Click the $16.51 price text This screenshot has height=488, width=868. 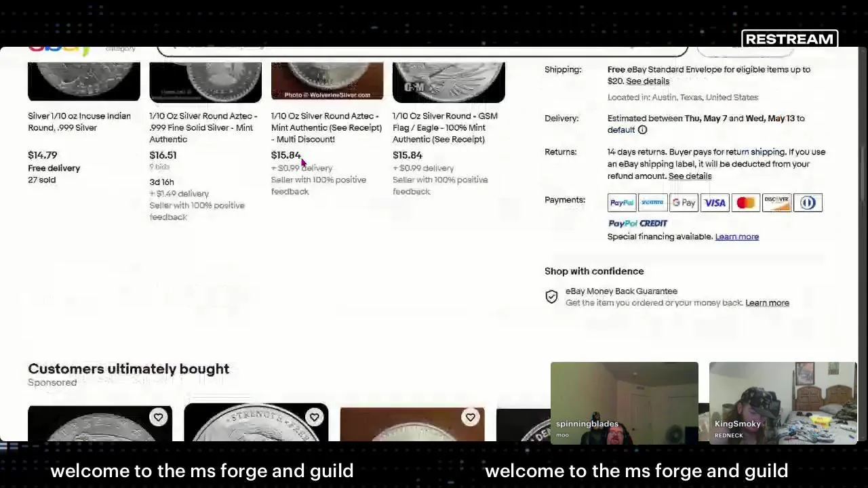(163, 155)
